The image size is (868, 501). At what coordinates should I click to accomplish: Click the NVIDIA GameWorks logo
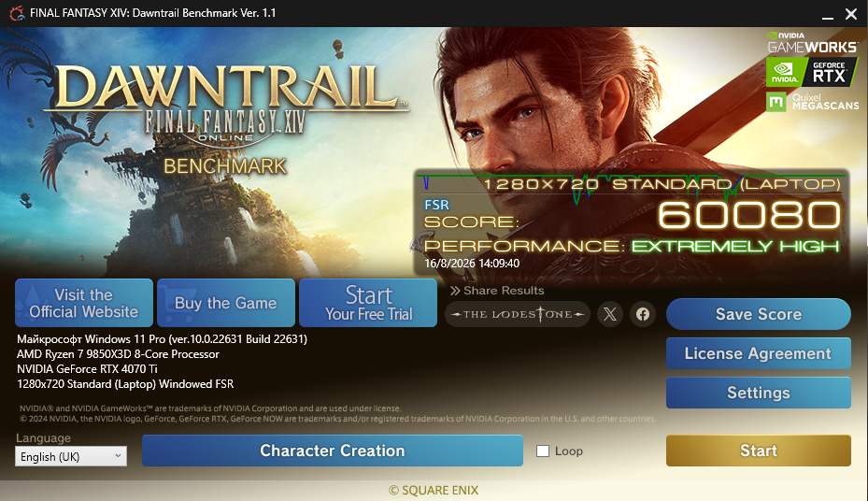pos(813,43)
